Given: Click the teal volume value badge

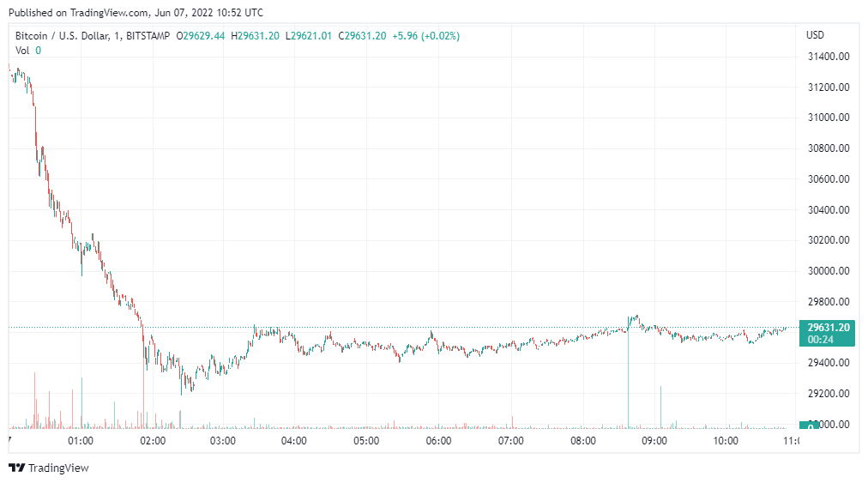Looking at the screenshot, I should pyautogui.click(x=807, y=425).
